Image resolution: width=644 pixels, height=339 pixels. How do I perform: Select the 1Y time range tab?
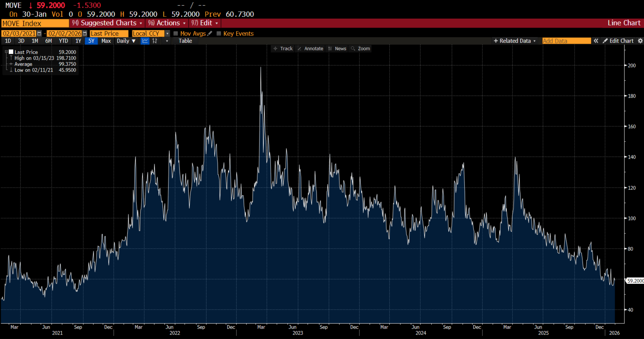(x=78, y=41)
